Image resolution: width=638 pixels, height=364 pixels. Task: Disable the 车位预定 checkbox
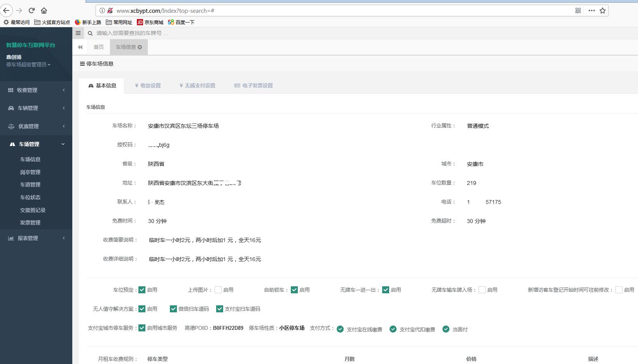[142, 290]
